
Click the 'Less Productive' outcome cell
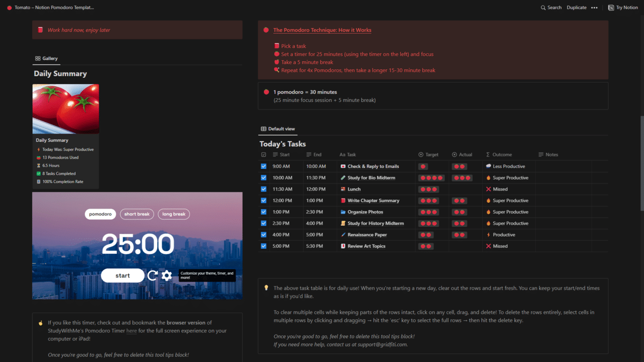point(509,166)
